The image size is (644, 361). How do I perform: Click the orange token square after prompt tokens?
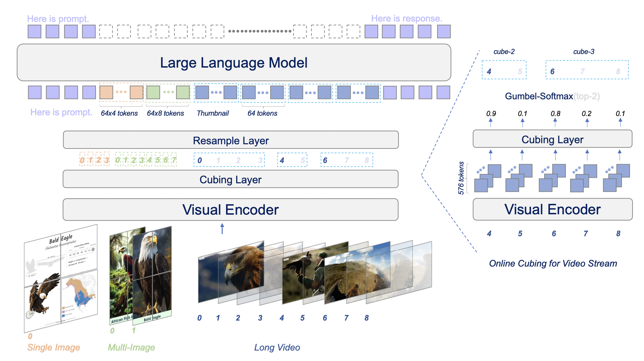click(106, 92)
